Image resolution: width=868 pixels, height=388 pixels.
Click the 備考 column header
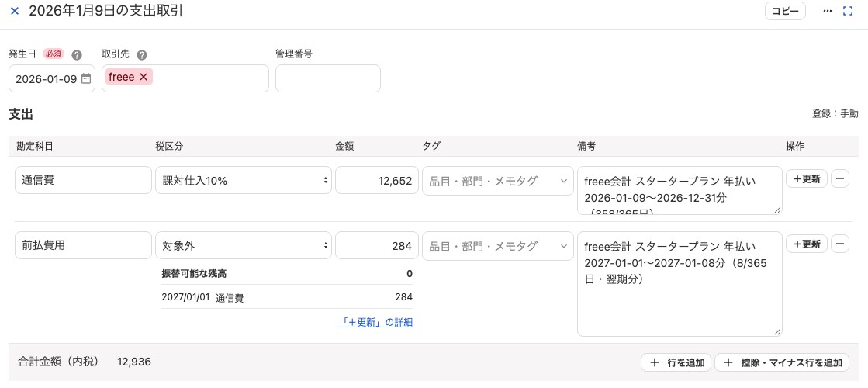[586, 146]
